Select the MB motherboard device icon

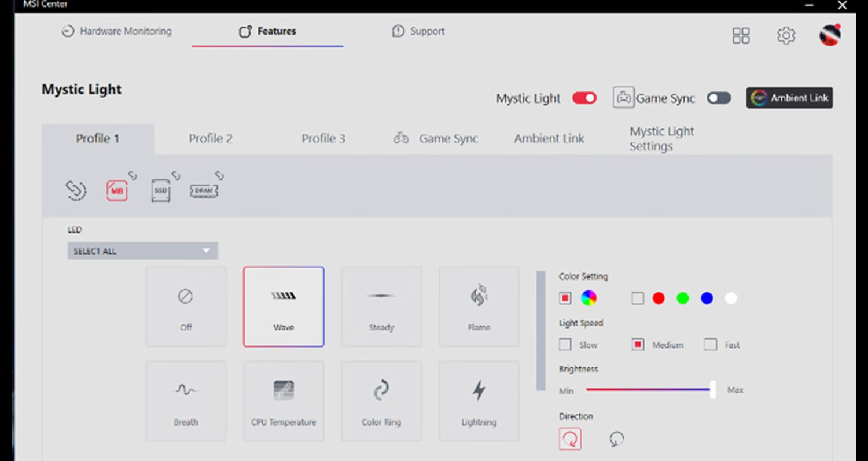pyautogui.click(x=116, y=190)
